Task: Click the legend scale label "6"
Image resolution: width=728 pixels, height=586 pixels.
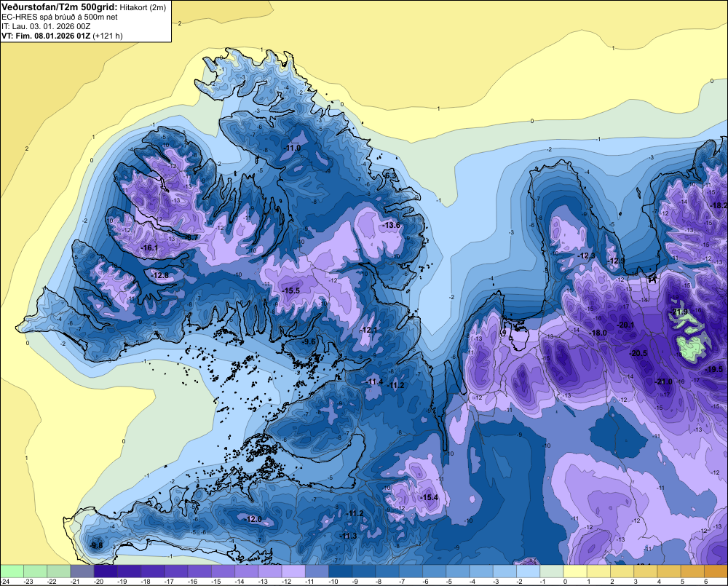Action: click(705, 582)
